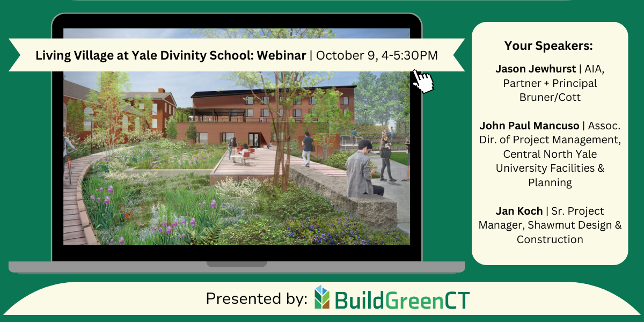Click speaker name John Paul Mancuso
Screen dimensions: 644x322
click(529, 126)
